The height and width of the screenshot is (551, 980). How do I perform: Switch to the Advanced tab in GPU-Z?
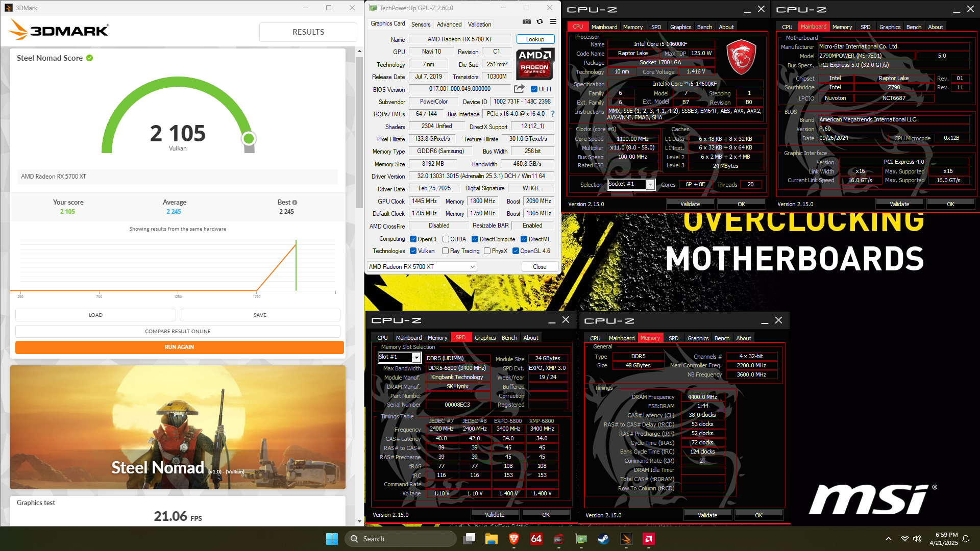click(449, 24)
